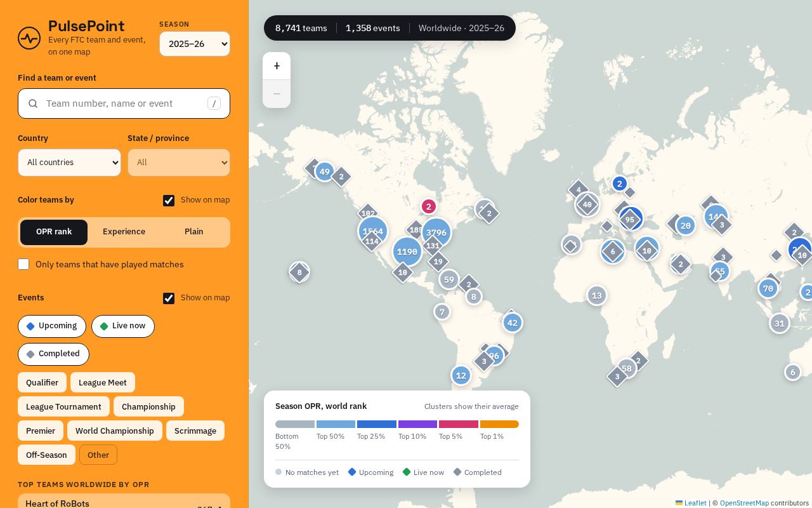Open the Country dropdown

click(x=69, y=163)
